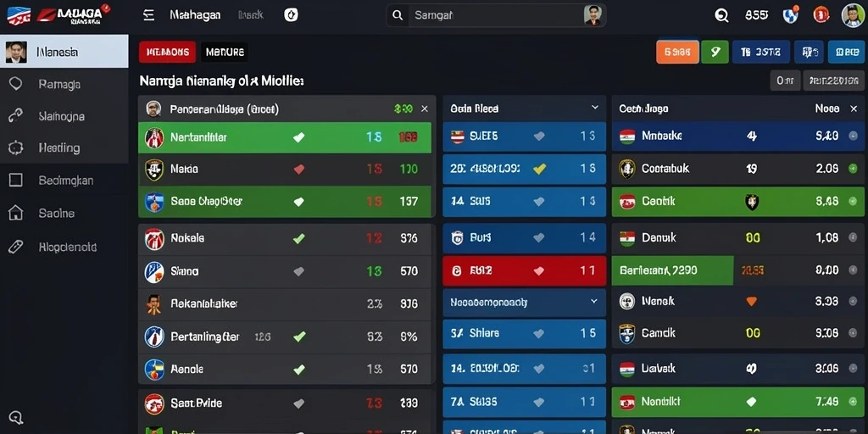The image size is (868, 434).
Task: Switch to the red MEMAONS tab
Action: click(167, 52)
